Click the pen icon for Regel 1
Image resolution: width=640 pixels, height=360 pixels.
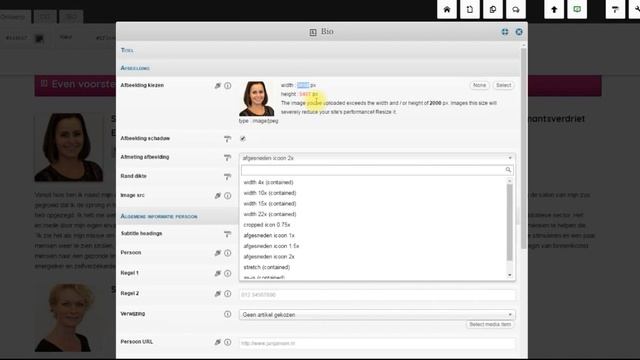point(218,273)
